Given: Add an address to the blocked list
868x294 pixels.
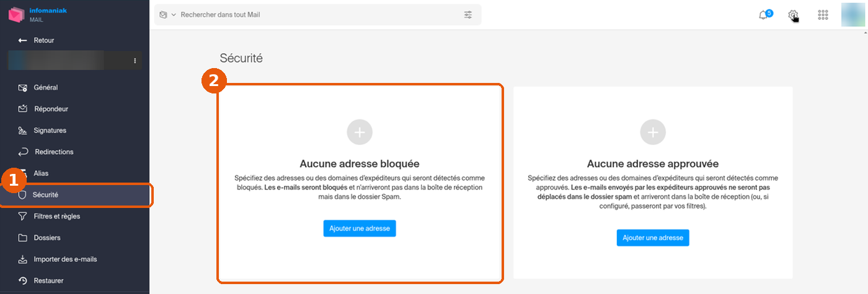Looking at the screenshot, I should click(x=360, y=228).
